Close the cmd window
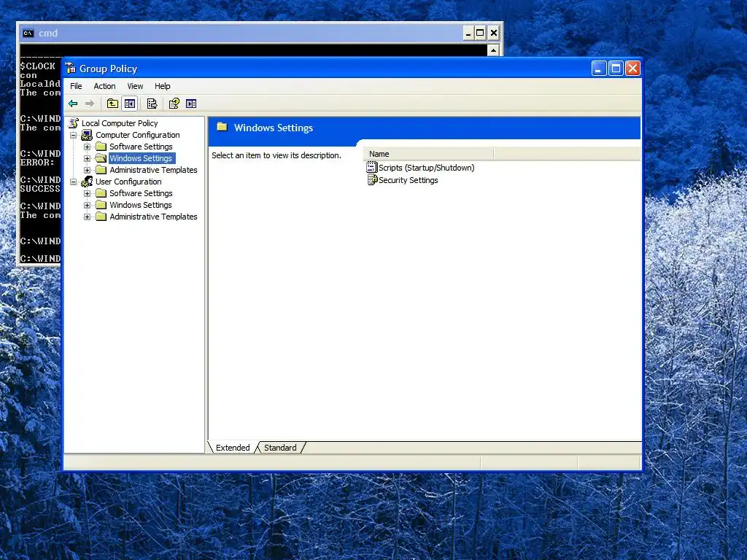Viewport: 747px width, 560px height. pos(494,33)
